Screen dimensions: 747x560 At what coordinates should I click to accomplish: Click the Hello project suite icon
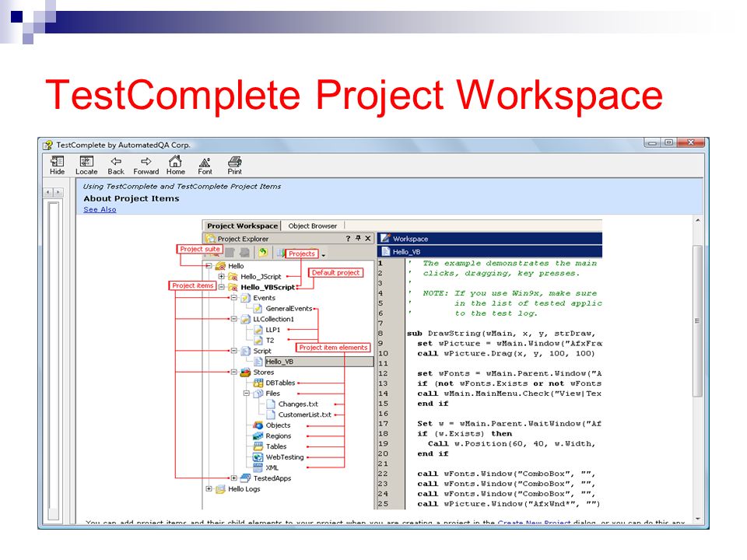(220, 266)
